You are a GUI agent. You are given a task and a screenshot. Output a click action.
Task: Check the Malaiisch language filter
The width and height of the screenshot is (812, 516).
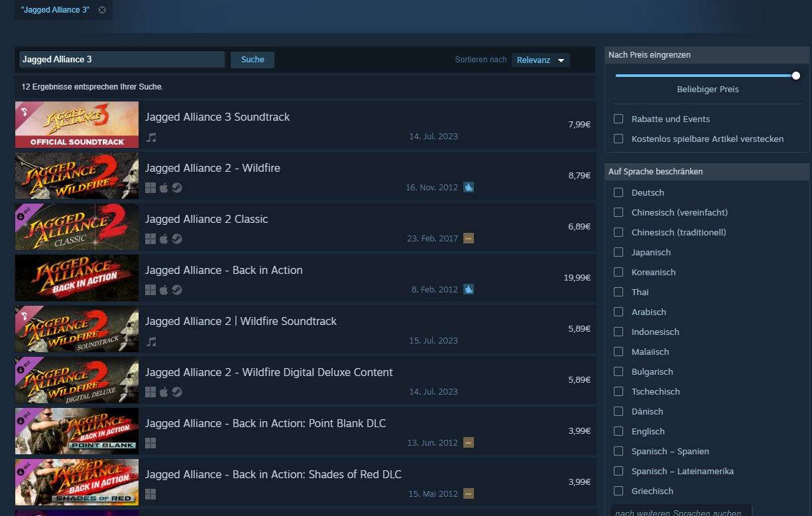618,352
